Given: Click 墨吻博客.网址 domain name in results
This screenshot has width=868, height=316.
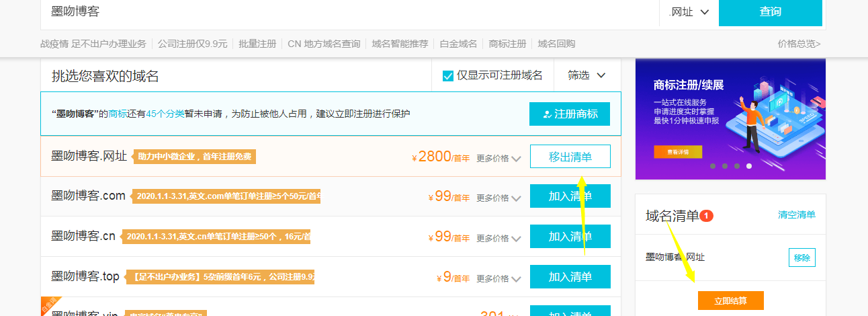Looking at the screenshot, I should point(89,156).
